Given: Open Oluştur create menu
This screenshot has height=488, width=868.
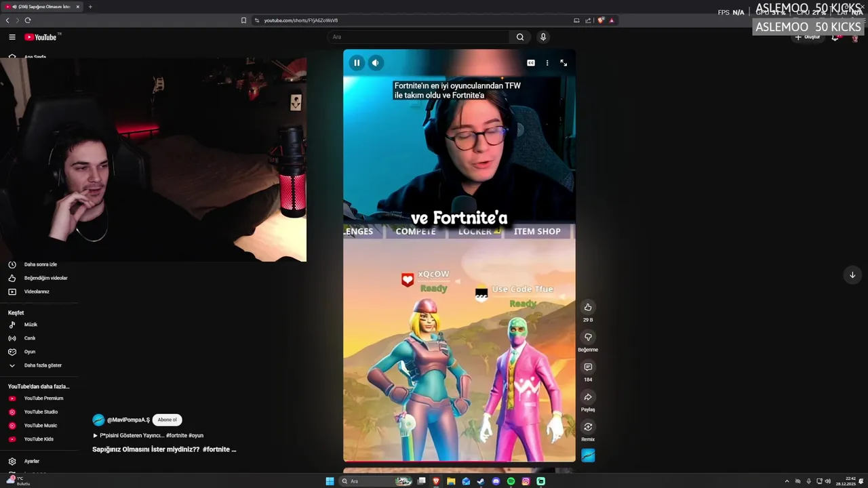Looking at the screenshot, I should click(x=808, y=37).
